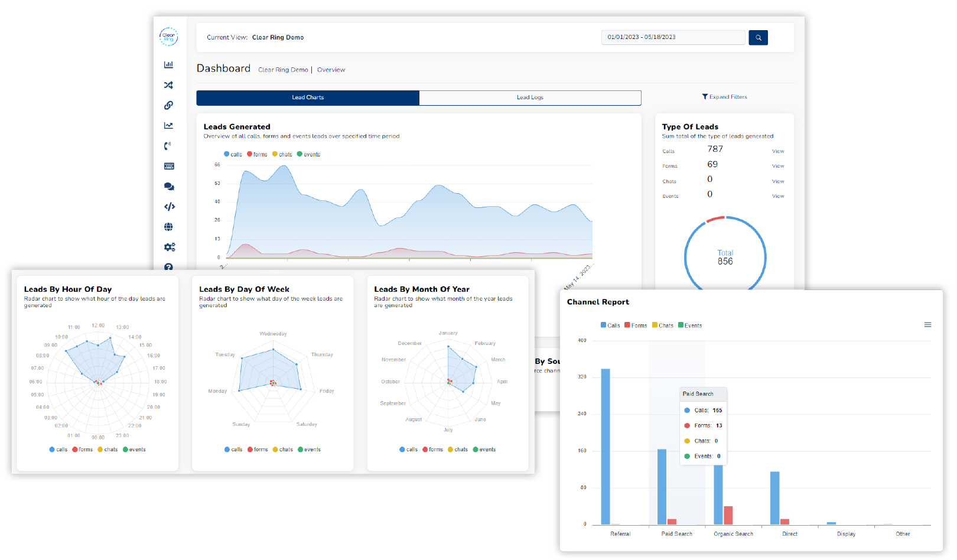Open the globe sidebar icon
Image resolution: width=957 pixels, height=560 pixels.
pyautogui.click(x=168, y=227)
